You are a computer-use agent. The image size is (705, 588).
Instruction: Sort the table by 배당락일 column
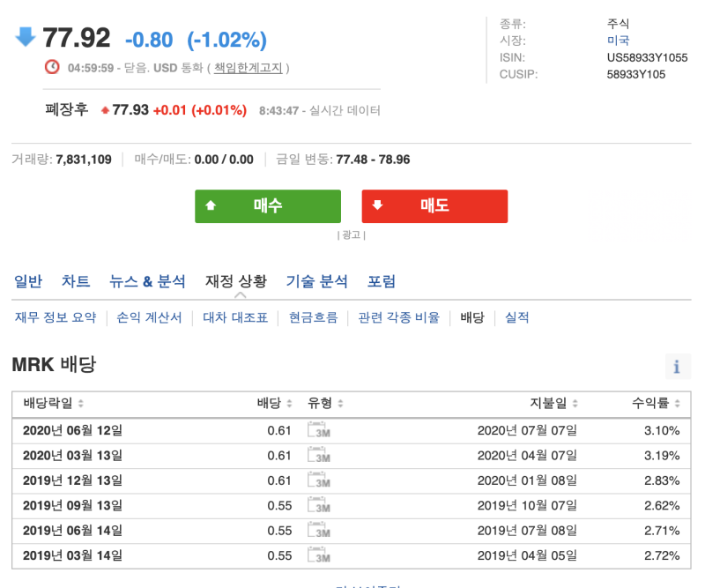(x=81, y=403)
